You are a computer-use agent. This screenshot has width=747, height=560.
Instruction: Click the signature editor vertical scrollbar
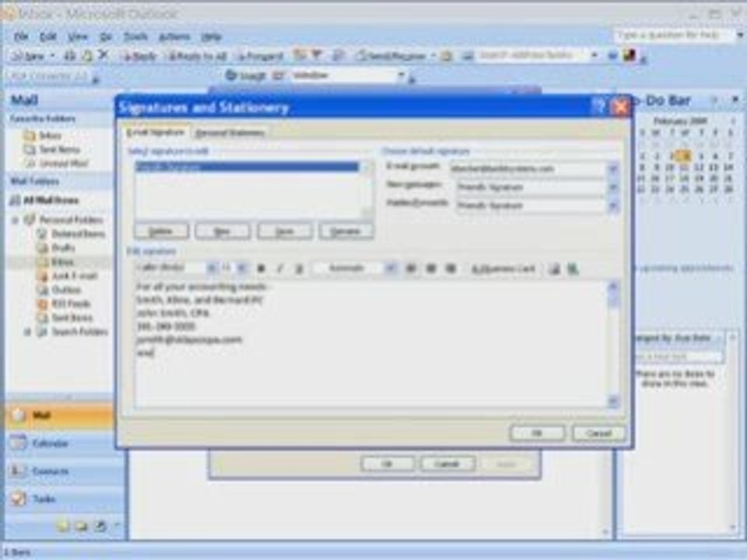tap(613, 344)
